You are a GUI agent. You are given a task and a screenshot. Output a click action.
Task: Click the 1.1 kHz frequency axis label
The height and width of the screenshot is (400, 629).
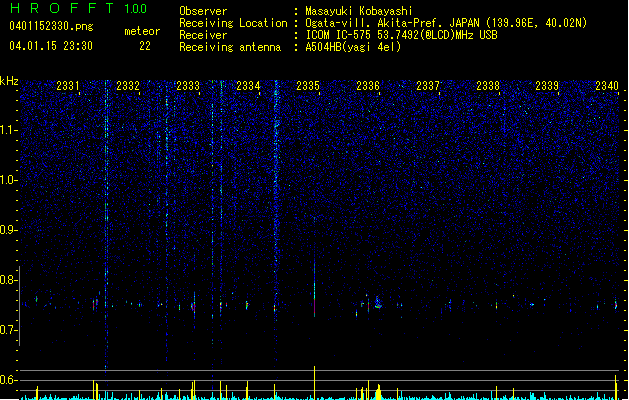click(x=9, y=130)
